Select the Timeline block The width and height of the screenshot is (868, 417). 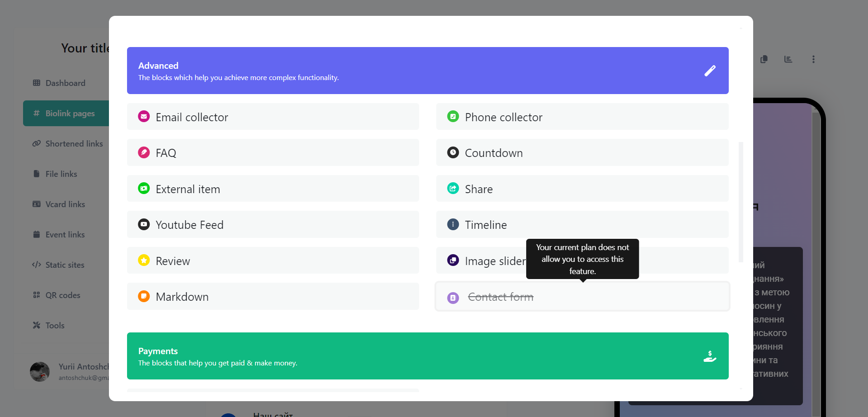click(x=582, y=225)
